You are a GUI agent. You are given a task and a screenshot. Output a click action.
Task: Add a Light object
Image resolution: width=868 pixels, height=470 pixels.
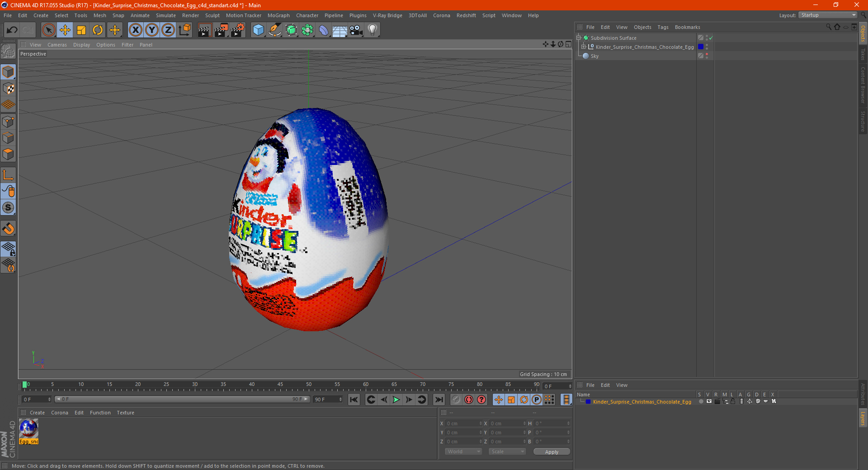372,30
